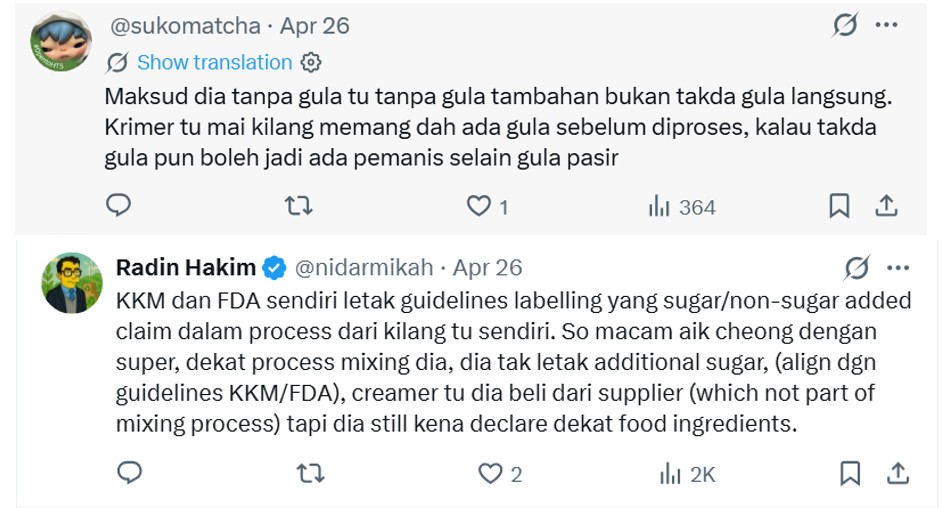Repost the sukomatcha tweet
This screenshot has width=943, height=508.
tap(298, 206)
